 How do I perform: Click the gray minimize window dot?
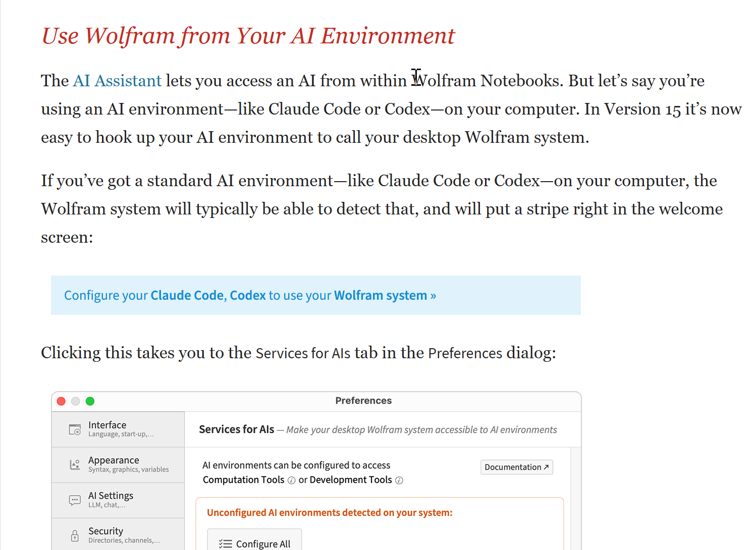(76, 401)
